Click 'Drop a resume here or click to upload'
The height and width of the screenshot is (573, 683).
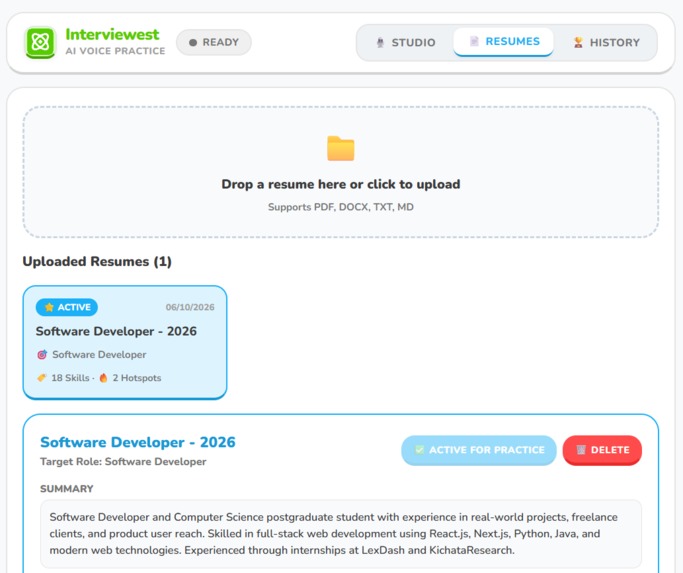(x=341, y=184)
